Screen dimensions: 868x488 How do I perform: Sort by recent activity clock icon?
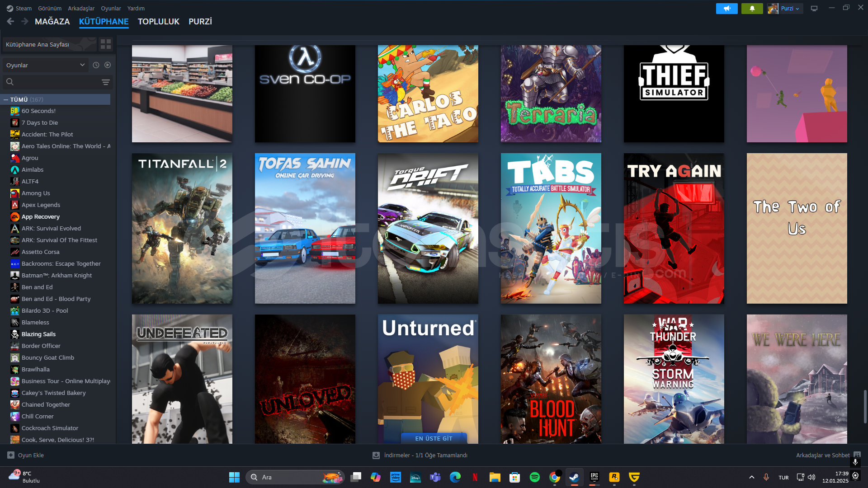pos(96,65)
